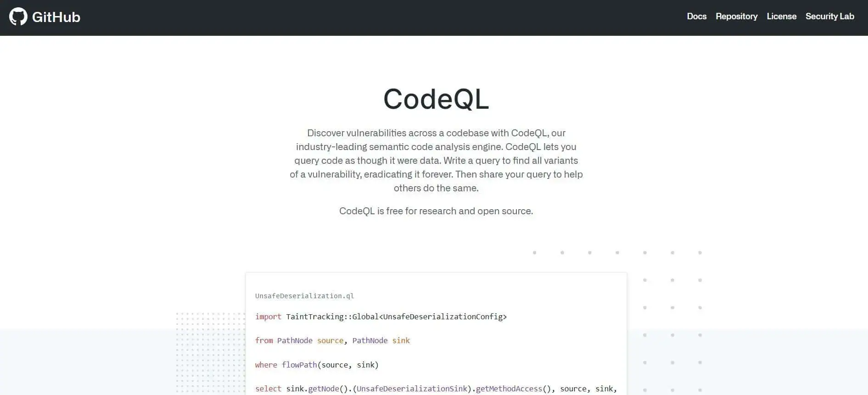Open the Docs navigation link

696,17
